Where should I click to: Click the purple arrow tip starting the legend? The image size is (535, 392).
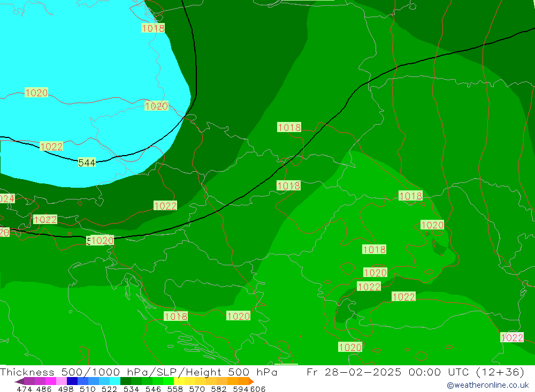click(19, 381)
